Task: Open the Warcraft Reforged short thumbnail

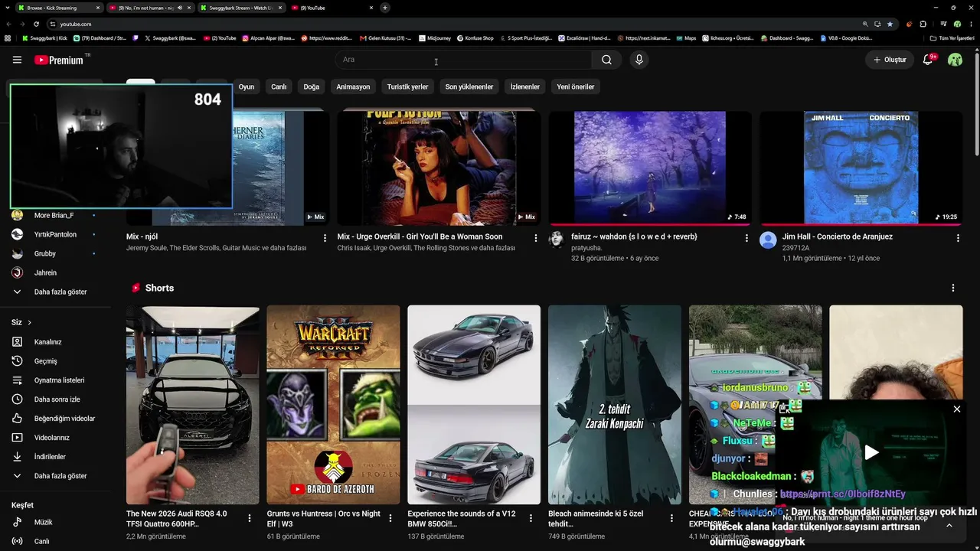Action: [x=333, y=405]
